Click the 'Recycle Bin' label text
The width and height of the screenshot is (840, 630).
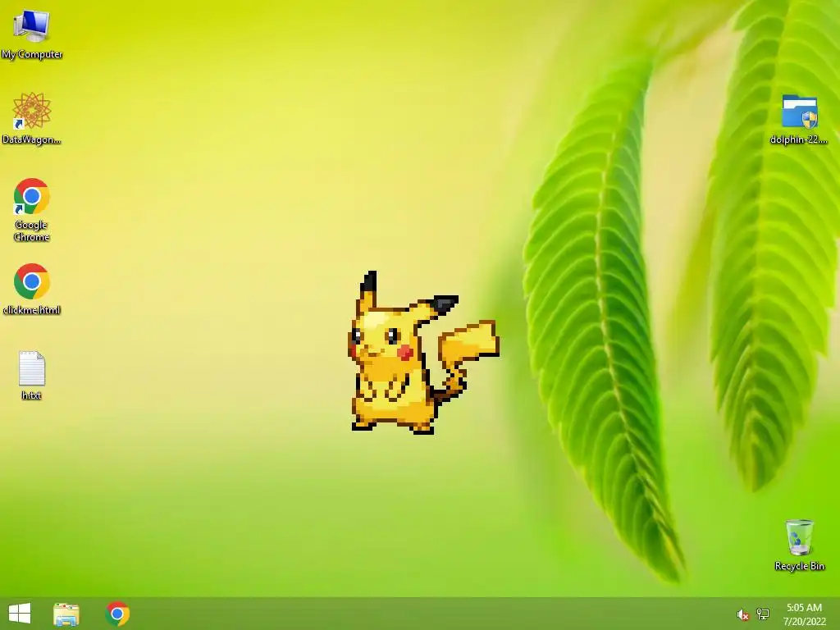pos(799,566)
